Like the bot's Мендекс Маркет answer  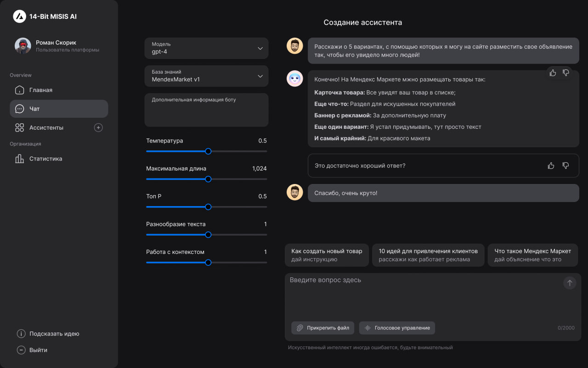point(553,73)
